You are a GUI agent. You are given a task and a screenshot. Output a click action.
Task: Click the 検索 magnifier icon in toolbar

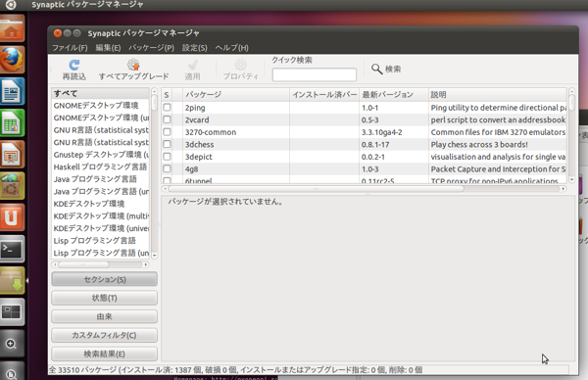click(376, 69)
